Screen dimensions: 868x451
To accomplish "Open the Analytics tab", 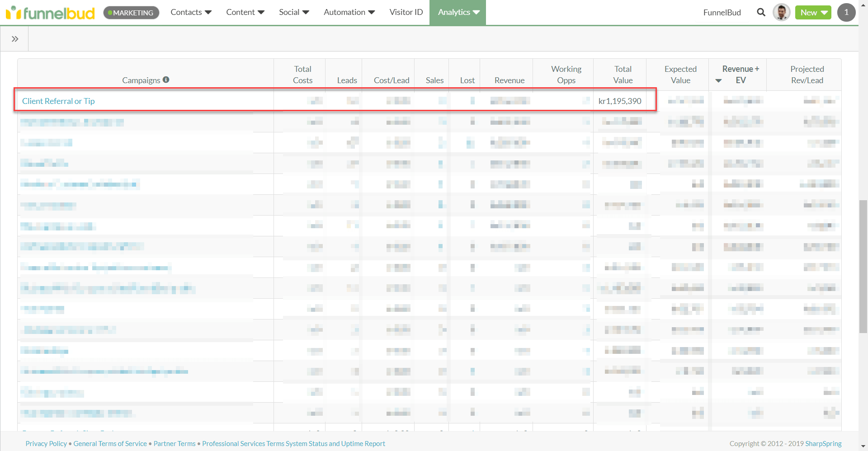I will [458, 12].
